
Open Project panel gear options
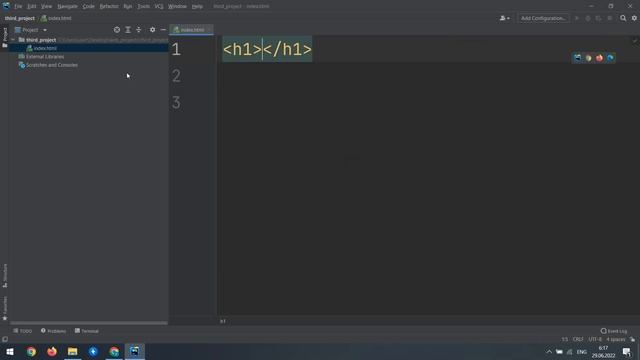152,30
